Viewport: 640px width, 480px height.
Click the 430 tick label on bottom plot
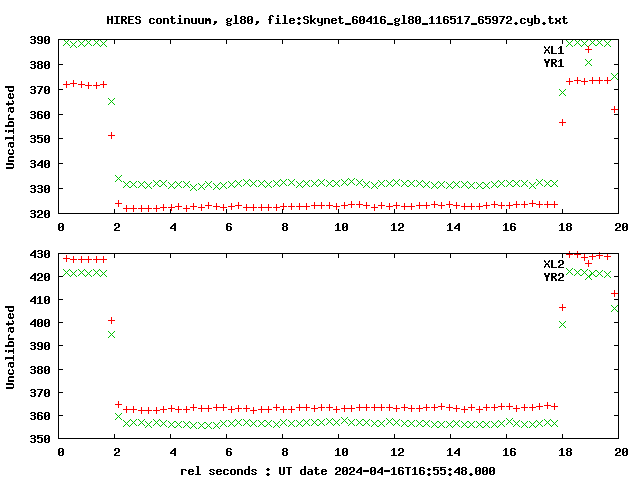40,254
